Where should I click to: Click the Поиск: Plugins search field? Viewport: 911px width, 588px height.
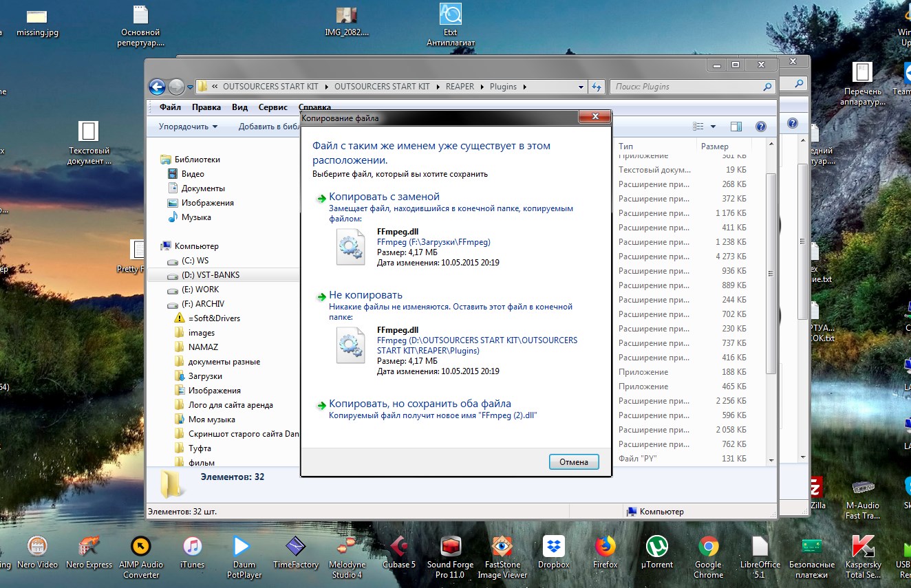click(692, 87)
